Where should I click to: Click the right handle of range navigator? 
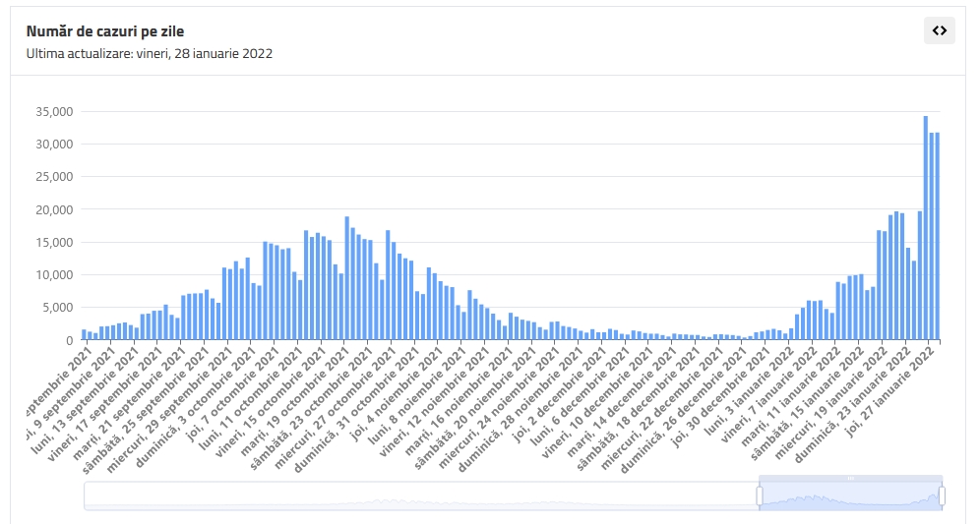(942, 496)
